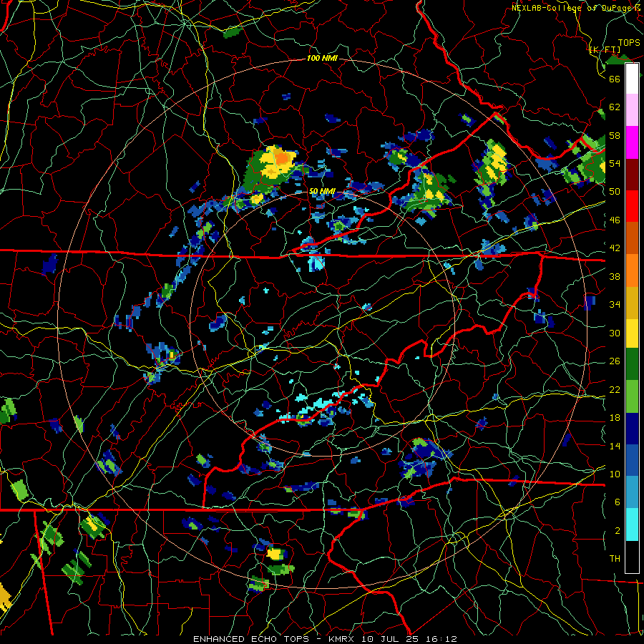
Task: Pick the light blue legend band
Action: pyautogui.click(x=632, y=492)
